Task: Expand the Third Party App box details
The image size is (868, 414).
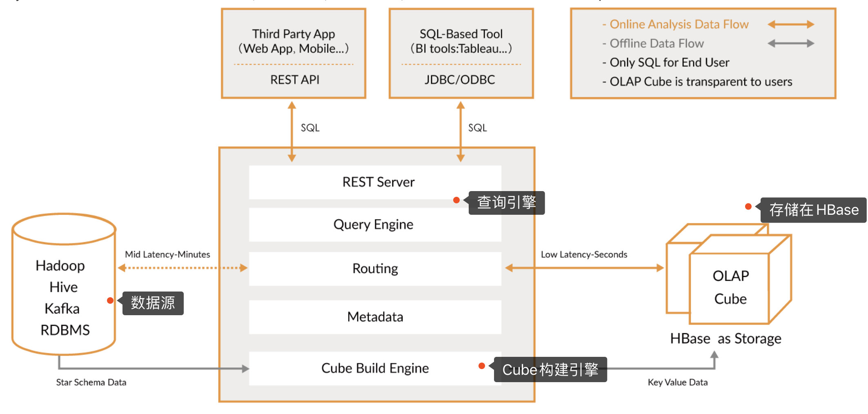Action: (293, 53)
